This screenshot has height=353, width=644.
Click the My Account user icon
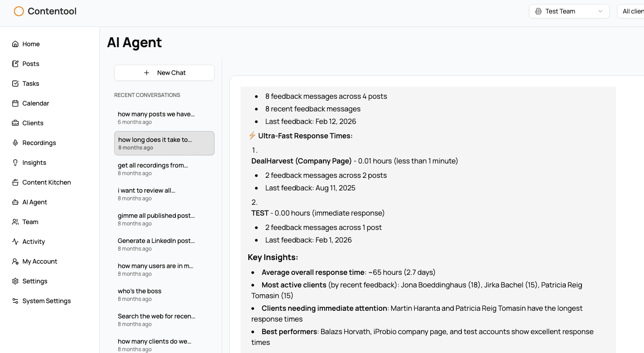coord(15,261)
